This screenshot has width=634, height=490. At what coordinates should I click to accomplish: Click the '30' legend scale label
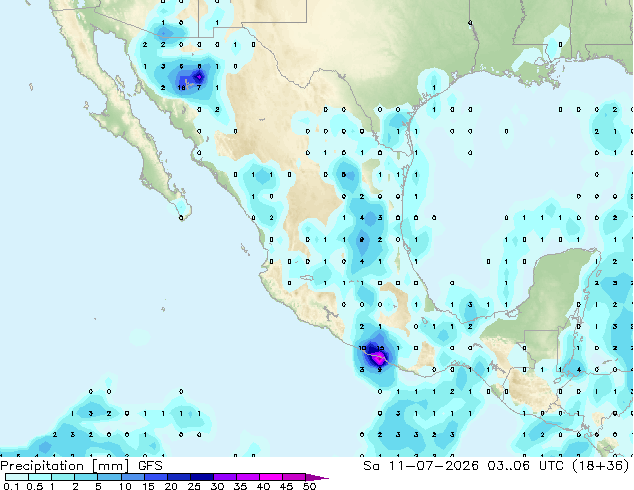[x=217, y=486]
